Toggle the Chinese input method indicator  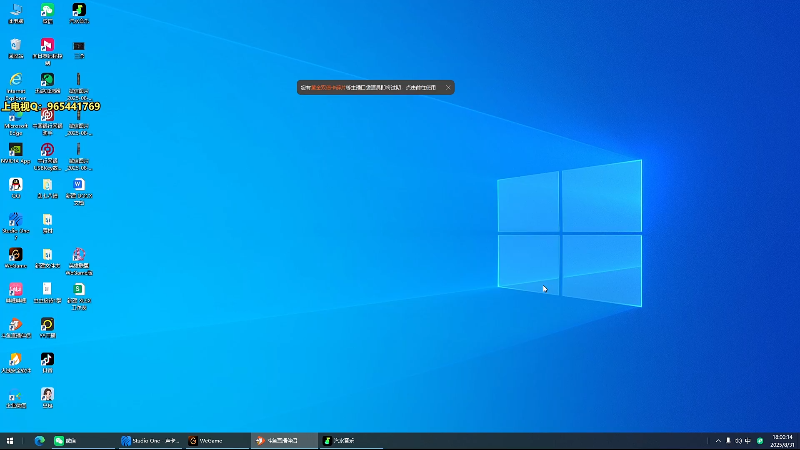748,441
